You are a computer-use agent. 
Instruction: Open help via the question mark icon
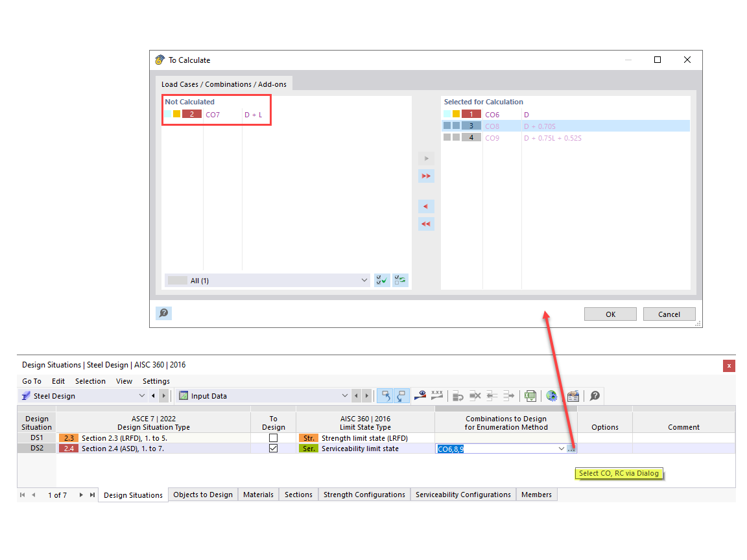pos(594,395)
